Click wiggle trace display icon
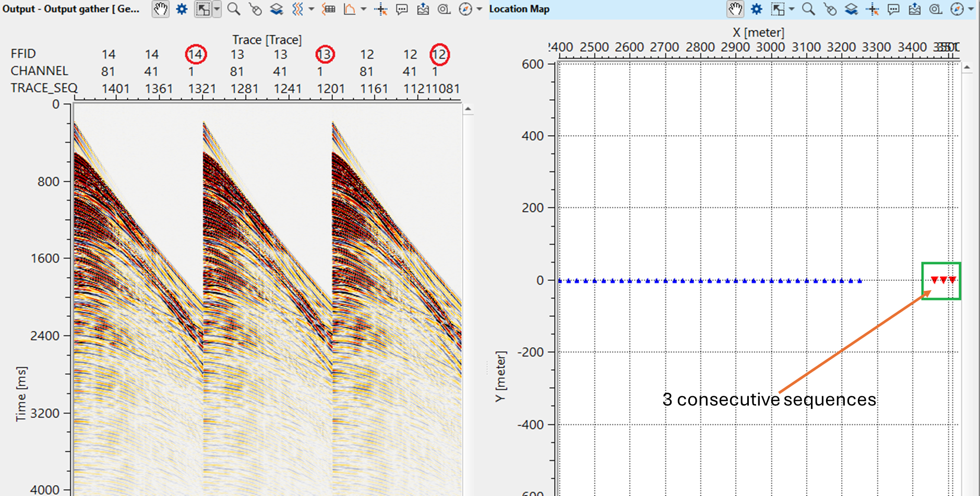980x496 pixels. tap(297, 9)
